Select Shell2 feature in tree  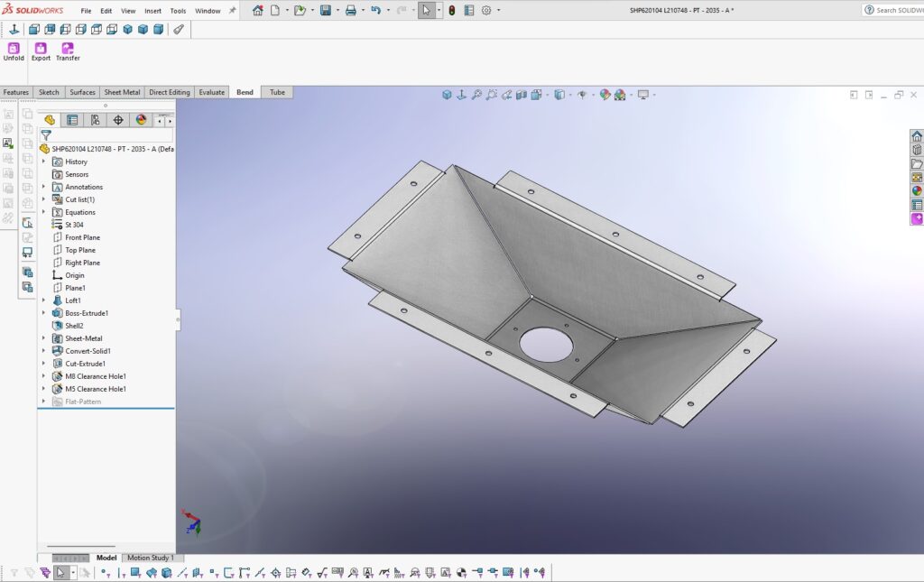pos(74,326)
